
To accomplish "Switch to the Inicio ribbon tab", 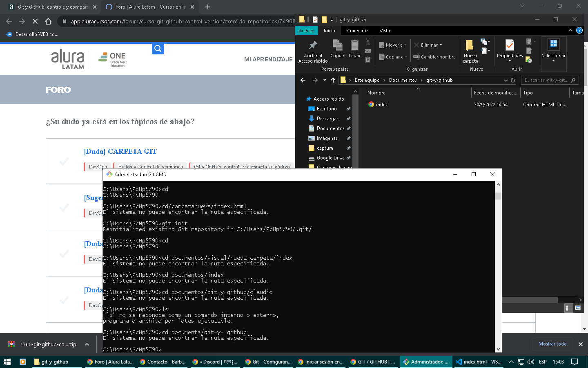I will coord(329,31).
